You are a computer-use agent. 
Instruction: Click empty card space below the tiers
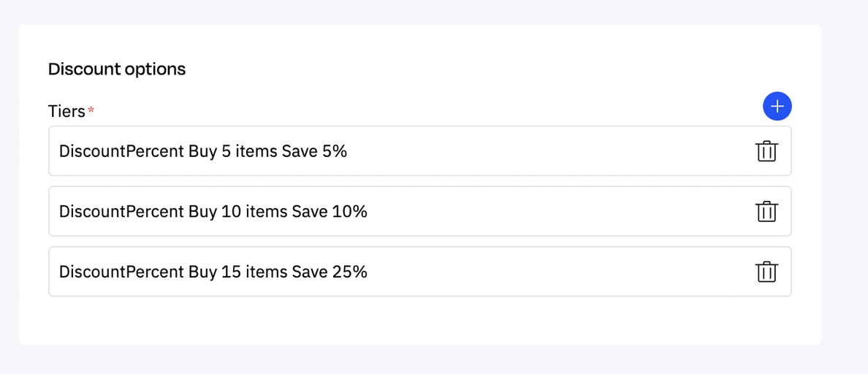coord(419,320)
